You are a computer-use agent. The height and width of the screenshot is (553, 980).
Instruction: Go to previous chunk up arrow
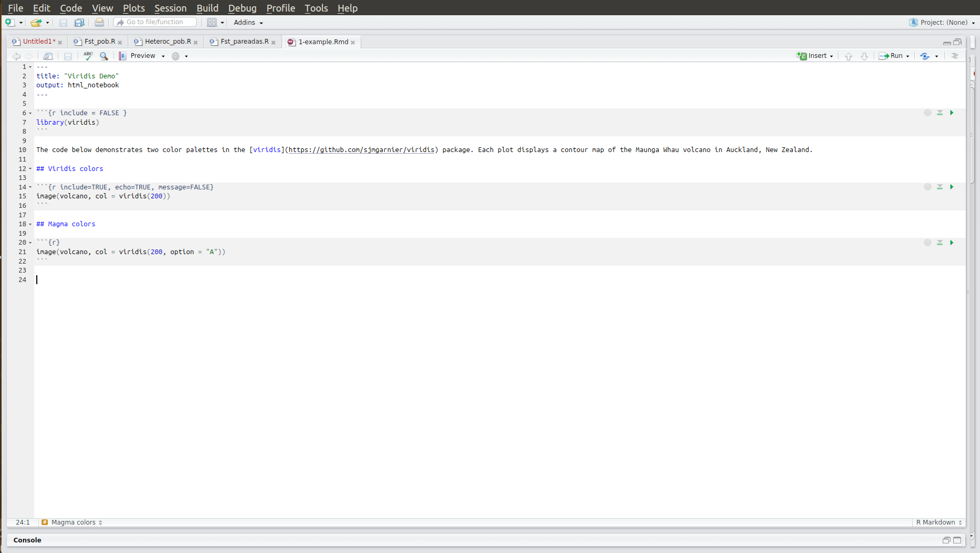848,56
